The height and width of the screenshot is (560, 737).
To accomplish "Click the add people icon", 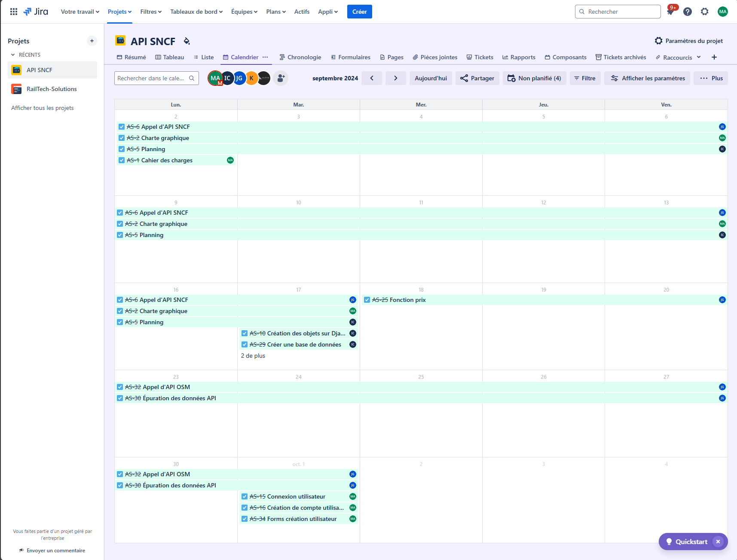I will 281,78.
